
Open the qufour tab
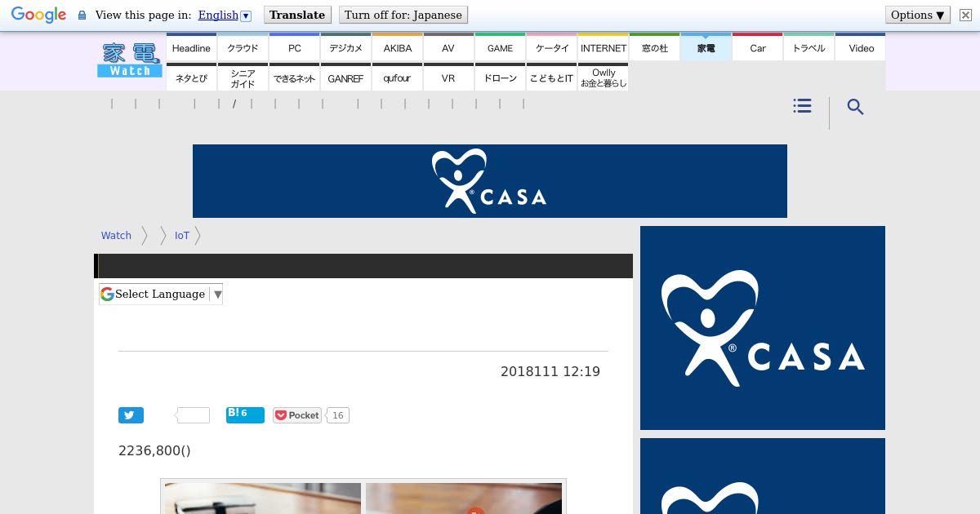pos(397,78)
